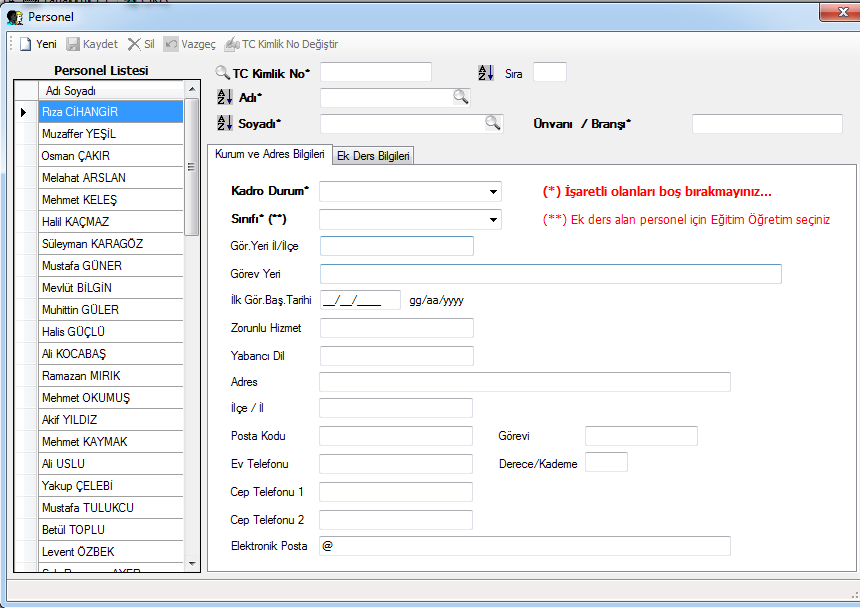The height and width of the screenshot is (608, 860).
Task: Click the search magnifier in Adı field
Action: [x=461, y=97]
